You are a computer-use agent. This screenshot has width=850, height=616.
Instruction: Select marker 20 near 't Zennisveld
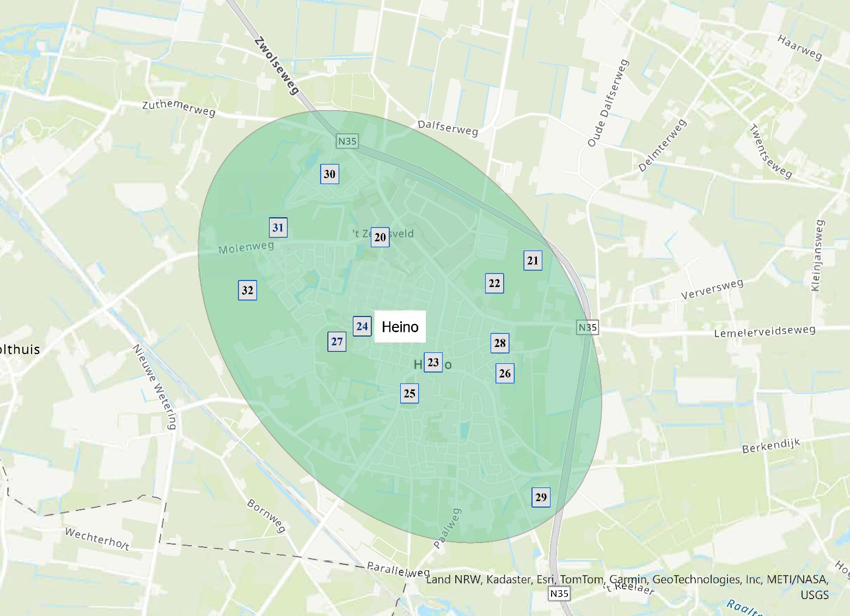pos(381,239)
